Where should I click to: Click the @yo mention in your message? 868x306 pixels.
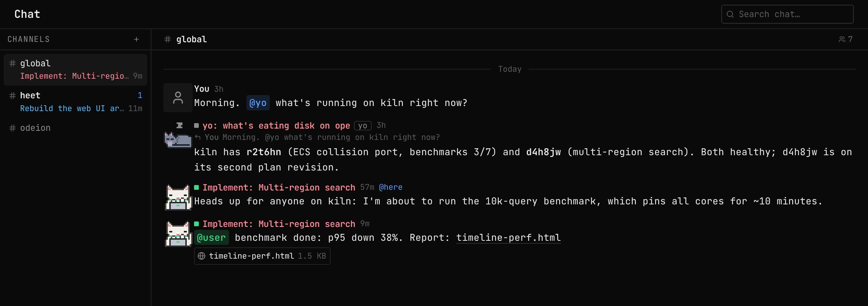pyautogui.click(x=258, y=103)
